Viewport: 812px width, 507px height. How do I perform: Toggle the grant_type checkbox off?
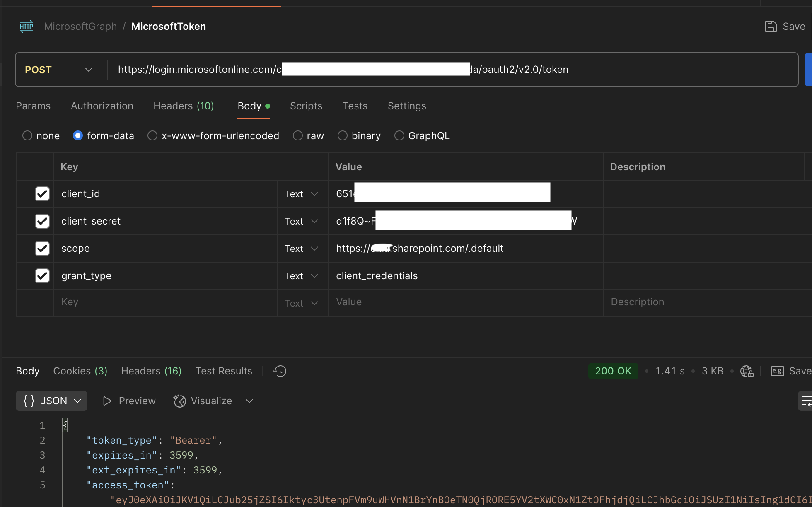coord(41,276)
